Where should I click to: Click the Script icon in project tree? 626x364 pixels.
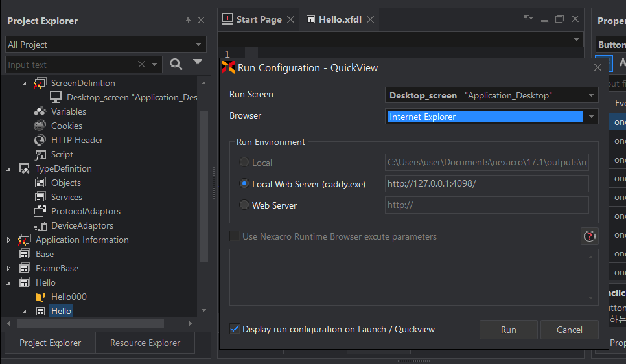click(40, 154)
